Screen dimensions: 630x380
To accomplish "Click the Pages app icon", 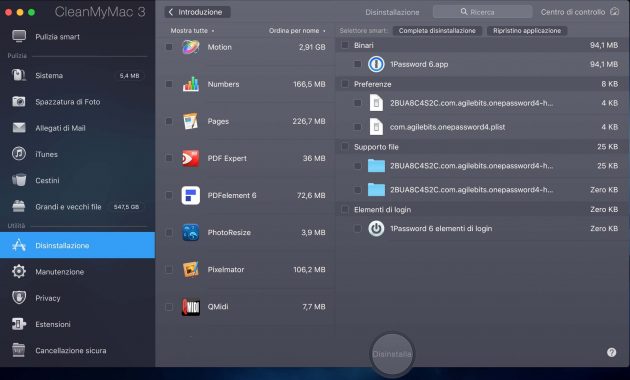I will (x=190, y=121).
